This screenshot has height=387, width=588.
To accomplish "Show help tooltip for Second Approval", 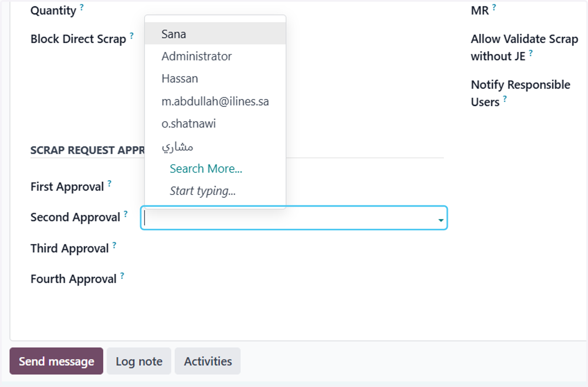I will 125,214.
